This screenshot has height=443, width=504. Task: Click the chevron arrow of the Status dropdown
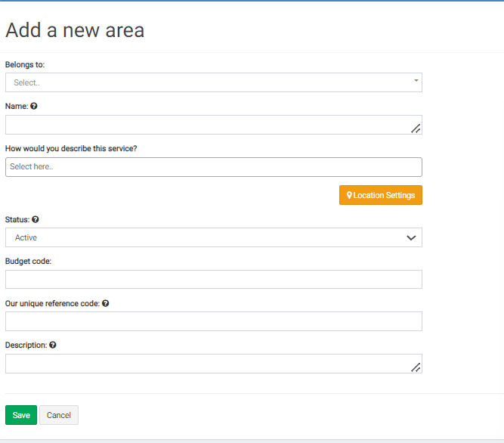tap(411, 237)
